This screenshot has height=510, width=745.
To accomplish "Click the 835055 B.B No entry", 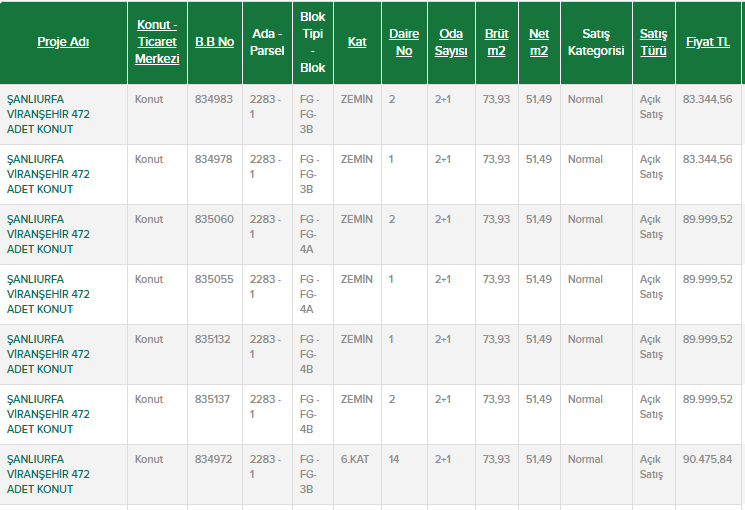I will point(214,280).
